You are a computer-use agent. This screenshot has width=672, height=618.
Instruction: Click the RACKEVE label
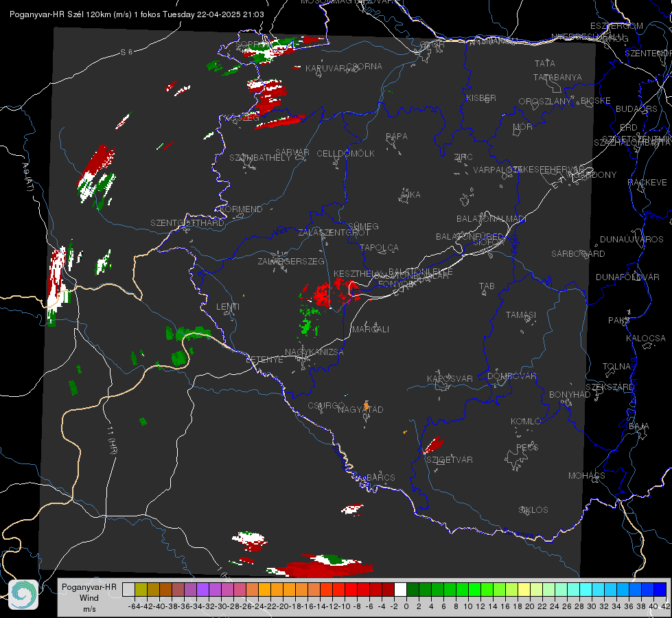click(x=647, y=182)
